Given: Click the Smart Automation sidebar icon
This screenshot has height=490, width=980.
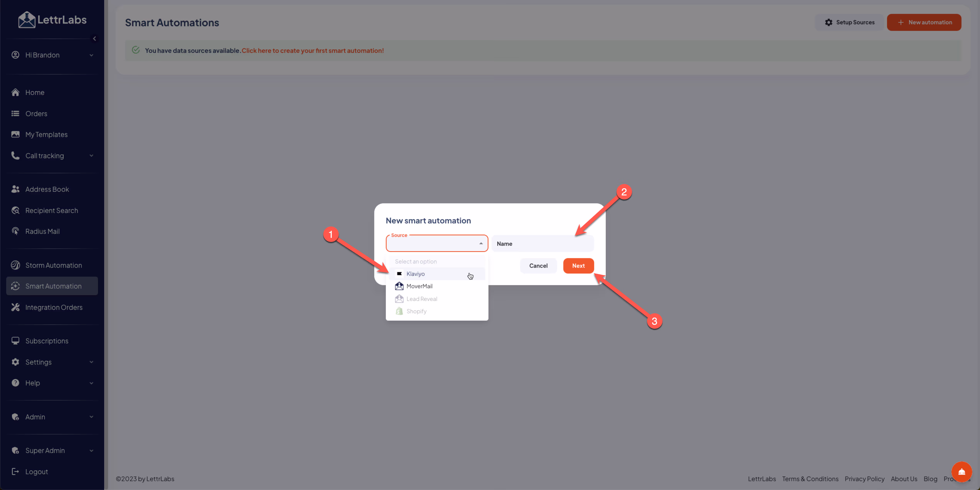Looking at the screenshot, I should click(15, 286).
